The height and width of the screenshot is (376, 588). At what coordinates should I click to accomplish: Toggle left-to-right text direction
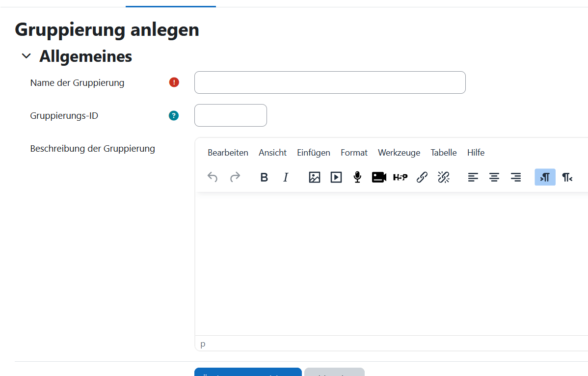[x=545, y=177]
